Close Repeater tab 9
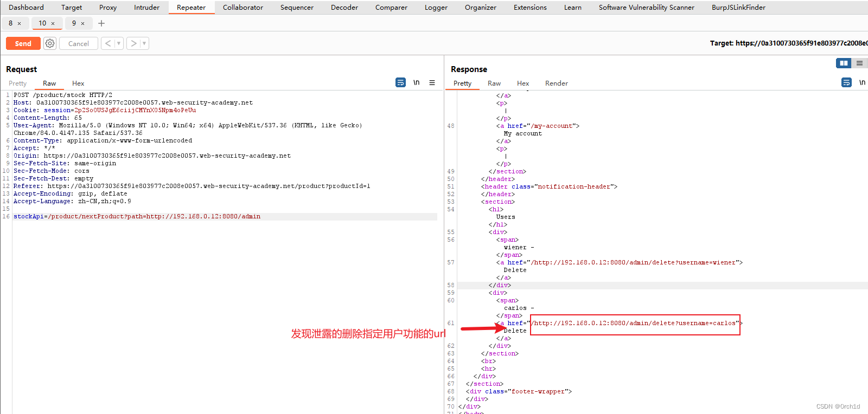The width and height of the screenshot is (868, 414). tap(82, 23)
